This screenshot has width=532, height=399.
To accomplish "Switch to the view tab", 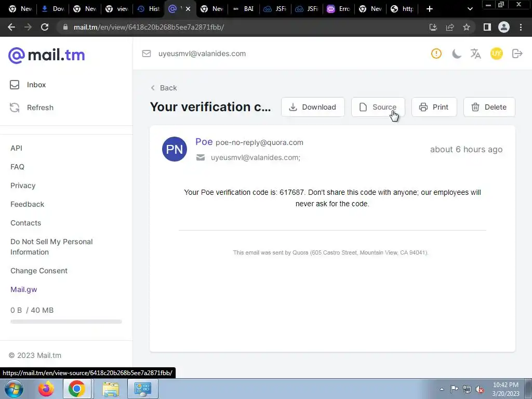I will pyautogui.click(x=117, y=9).
